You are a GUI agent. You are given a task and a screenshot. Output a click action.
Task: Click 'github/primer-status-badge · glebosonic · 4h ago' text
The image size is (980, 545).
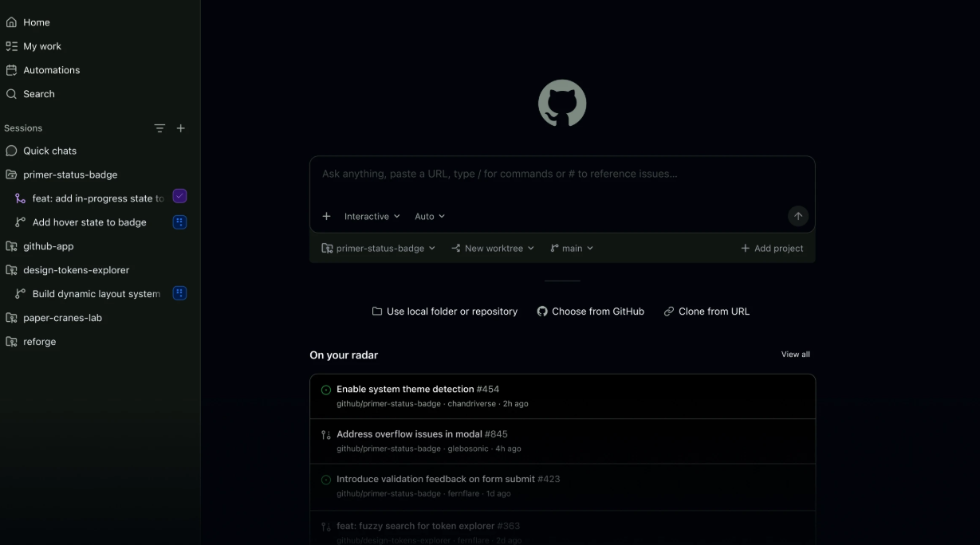pos(429,449)
